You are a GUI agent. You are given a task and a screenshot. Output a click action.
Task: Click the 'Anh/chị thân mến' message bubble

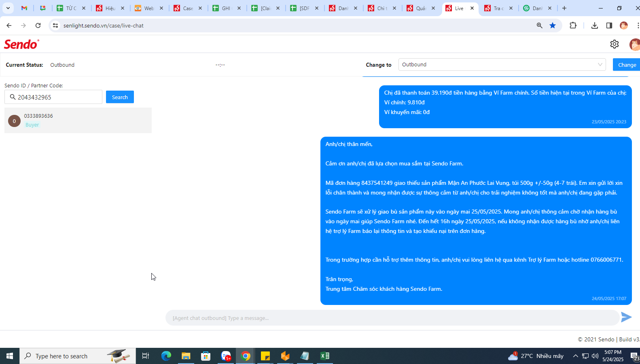point(476,221)
